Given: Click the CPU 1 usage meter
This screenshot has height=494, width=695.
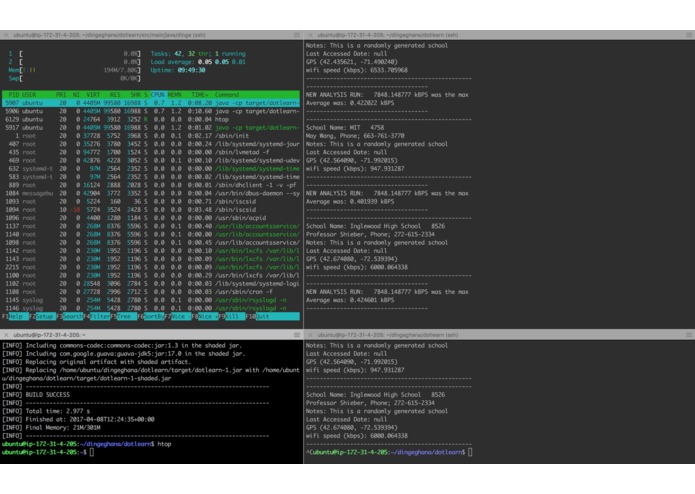Looking at the screenshot, I should pos(74,54).
